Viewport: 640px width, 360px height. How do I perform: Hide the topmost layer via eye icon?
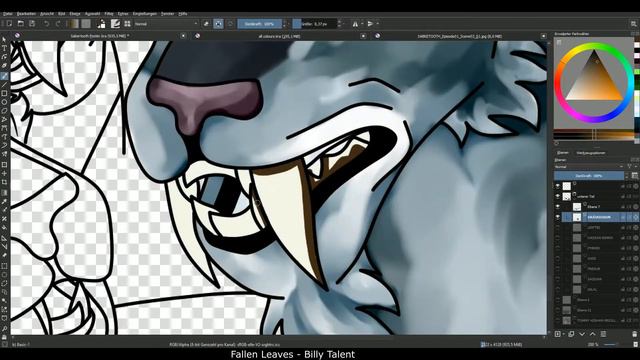[558, 186]
